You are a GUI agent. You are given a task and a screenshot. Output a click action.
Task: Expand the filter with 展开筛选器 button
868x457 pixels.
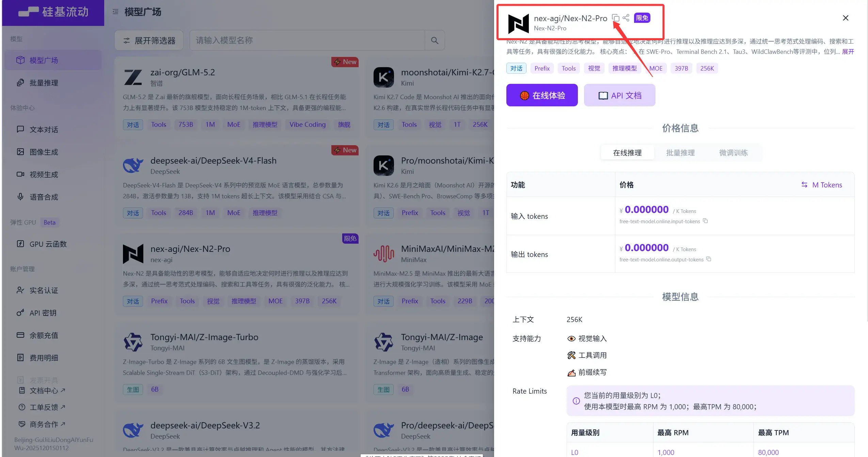tap(149, 41)
